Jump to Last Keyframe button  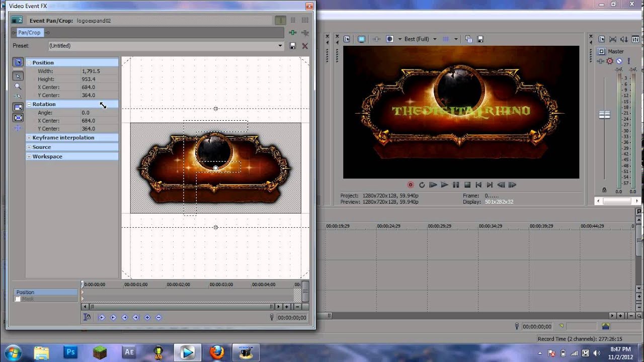pyautogui.click(x=136, y=317)
